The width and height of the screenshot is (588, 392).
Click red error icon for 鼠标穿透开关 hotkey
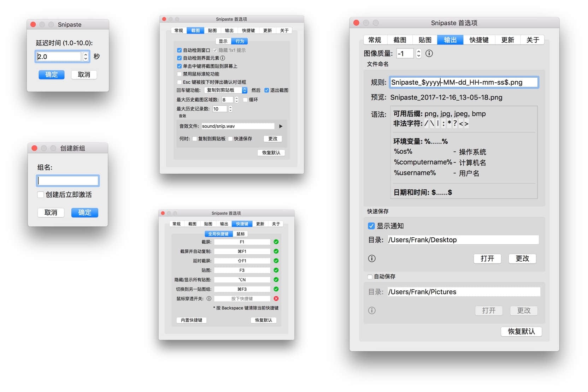click(276, 298)
